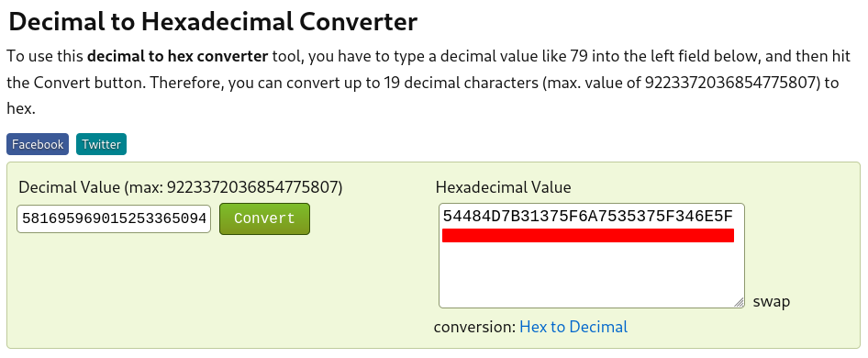
Task: Share the page via Twitter button
Action: click(101, 144)
